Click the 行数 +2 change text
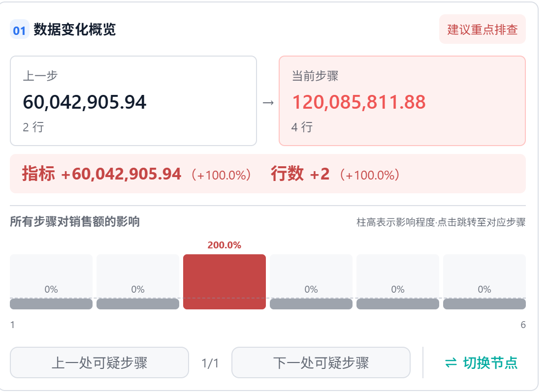The width and height of the screenshot is (548, 392). [300, 174]
